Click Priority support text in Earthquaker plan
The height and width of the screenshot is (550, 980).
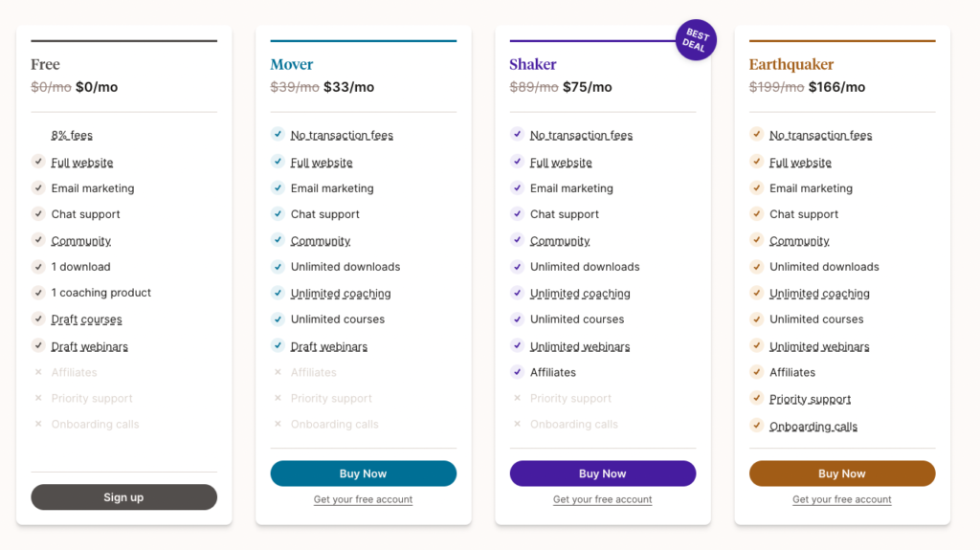810,399
